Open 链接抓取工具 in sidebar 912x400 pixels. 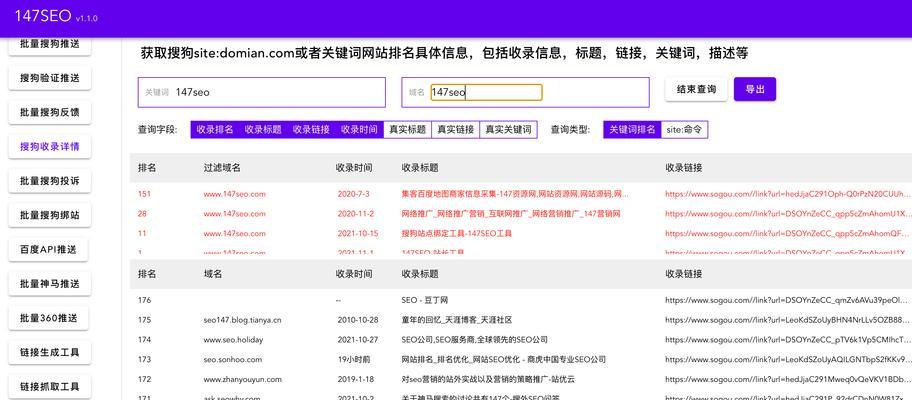(x=49, y=387)
